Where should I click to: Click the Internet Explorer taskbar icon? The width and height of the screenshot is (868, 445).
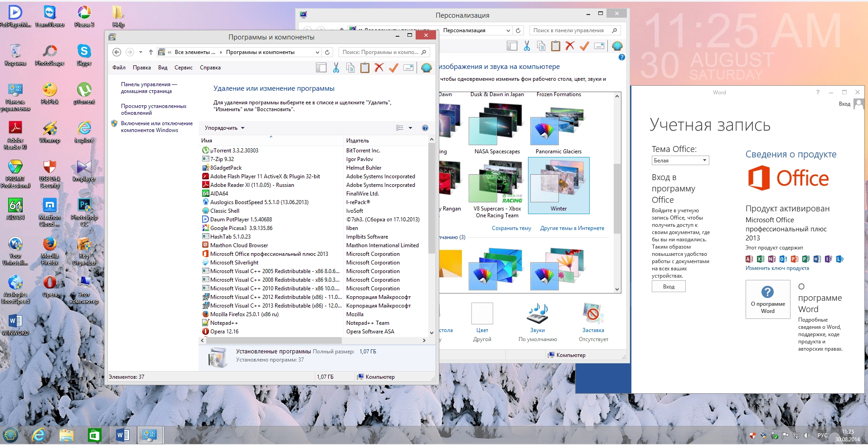click(39, 435)
